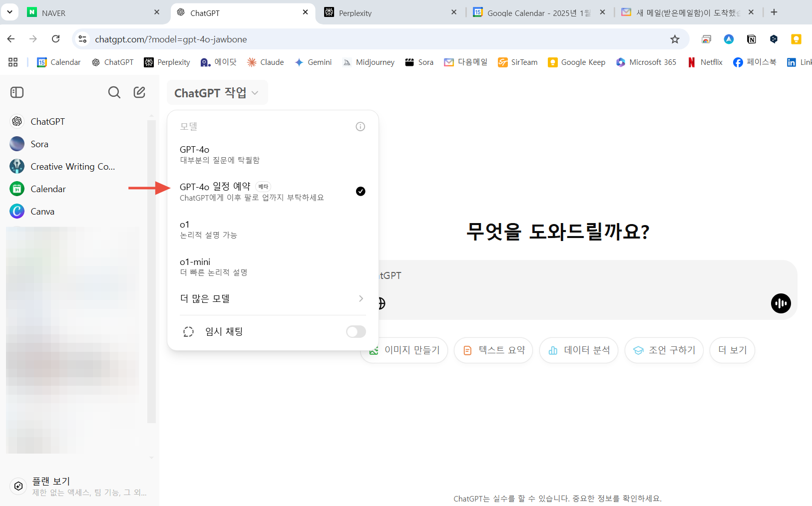This screenshot has width=812, height=506.
Task: Open the Google Keep bookmark
Action: click(577, 62)
